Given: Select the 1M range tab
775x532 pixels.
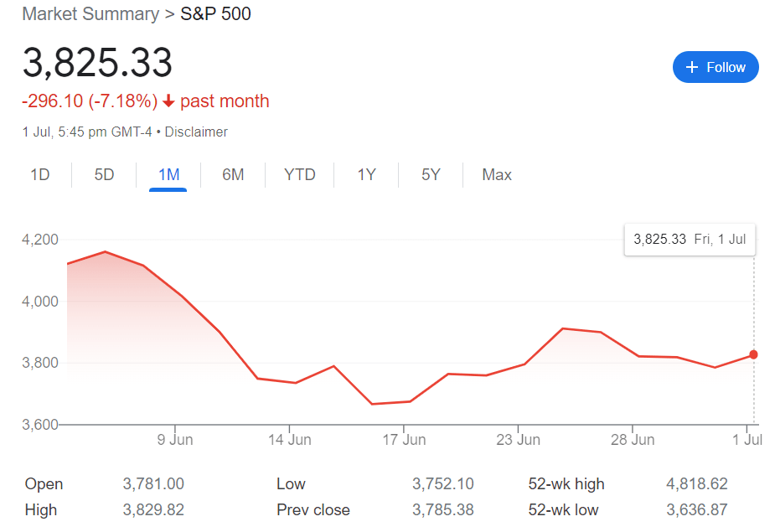Looking at the screenshot, I should pos(168,175).
